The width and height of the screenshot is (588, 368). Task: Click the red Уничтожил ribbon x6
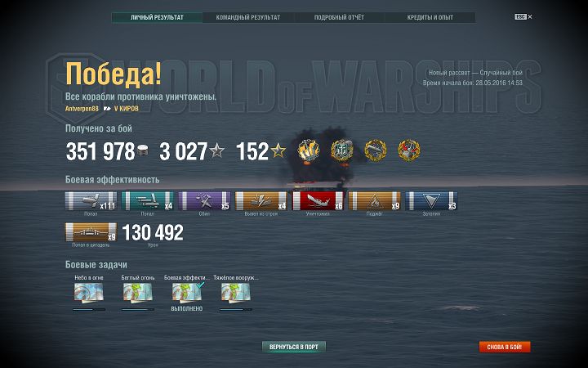pyautogui.click(x=318, y=201)
